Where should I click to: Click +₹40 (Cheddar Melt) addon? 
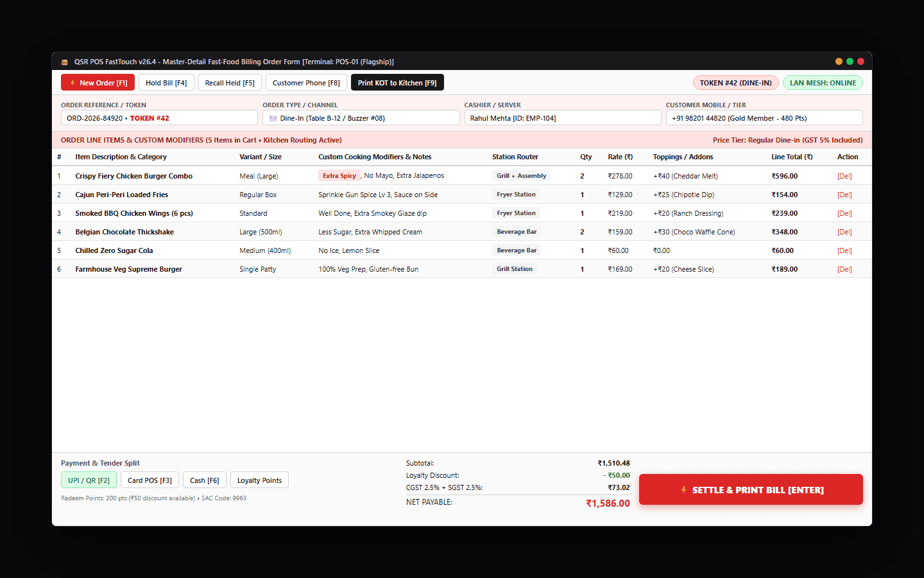[x=685, y=176]
